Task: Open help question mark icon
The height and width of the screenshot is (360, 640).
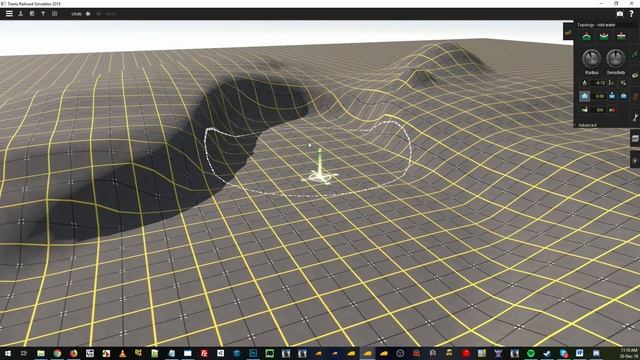Action: (x=631, y=13)
